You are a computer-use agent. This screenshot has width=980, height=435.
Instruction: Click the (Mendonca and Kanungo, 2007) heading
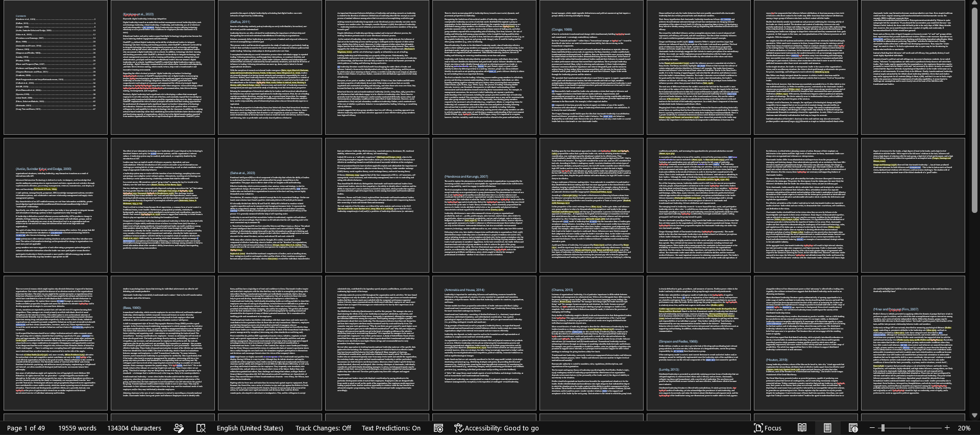click(x=466, y=176)
